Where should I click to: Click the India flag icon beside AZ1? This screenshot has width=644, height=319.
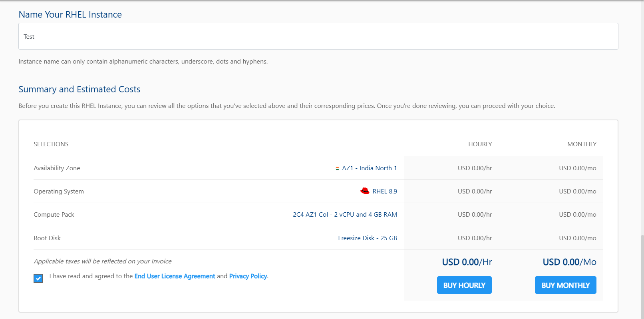[x=337, y=169]
